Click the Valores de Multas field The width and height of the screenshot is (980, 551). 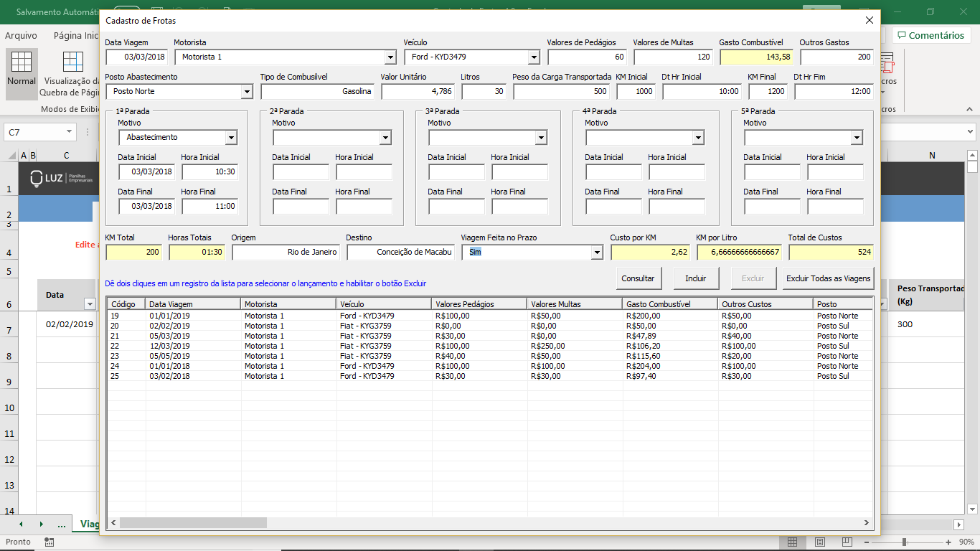tap(673, 57)
